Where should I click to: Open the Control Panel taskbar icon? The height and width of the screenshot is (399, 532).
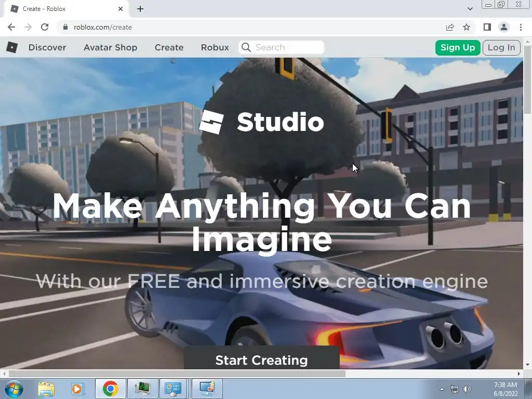(173, 389)
